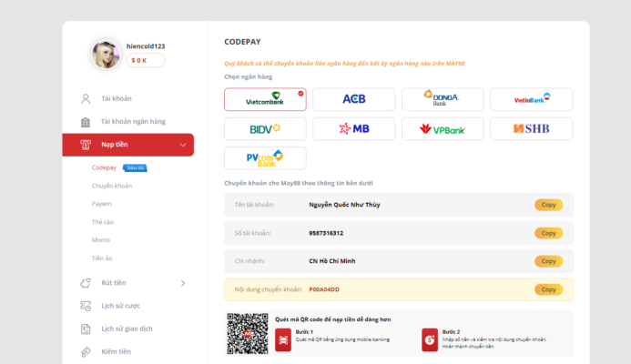Click account number text 9587316312

click(x=326, y=233)
